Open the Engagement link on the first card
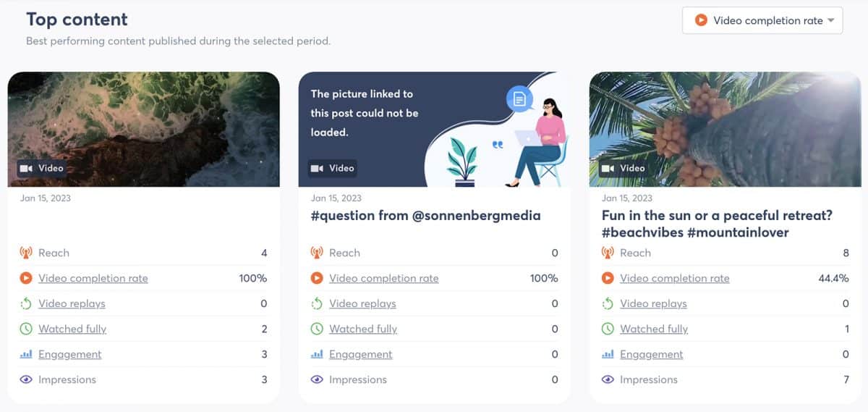Image resolution: width=868 pixels, height=412 pixels. point(70,354)
